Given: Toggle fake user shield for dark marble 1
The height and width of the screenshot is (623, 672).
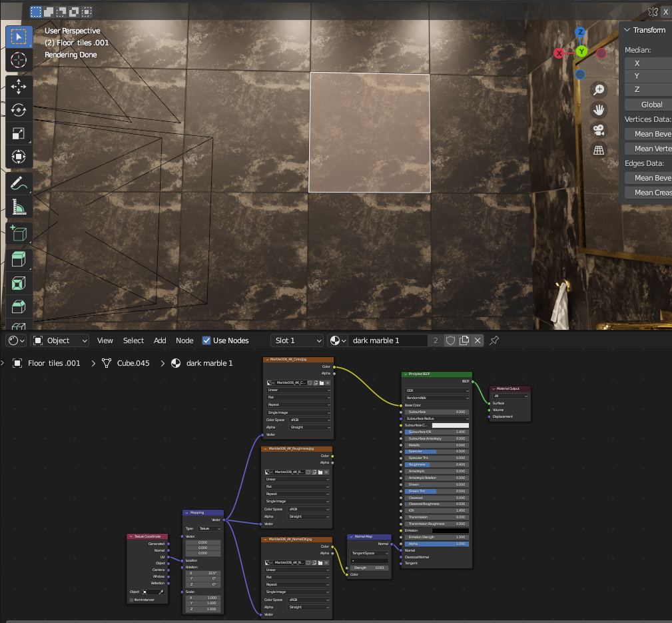Looking at the screenshot, I should click(x=450, y=340).
